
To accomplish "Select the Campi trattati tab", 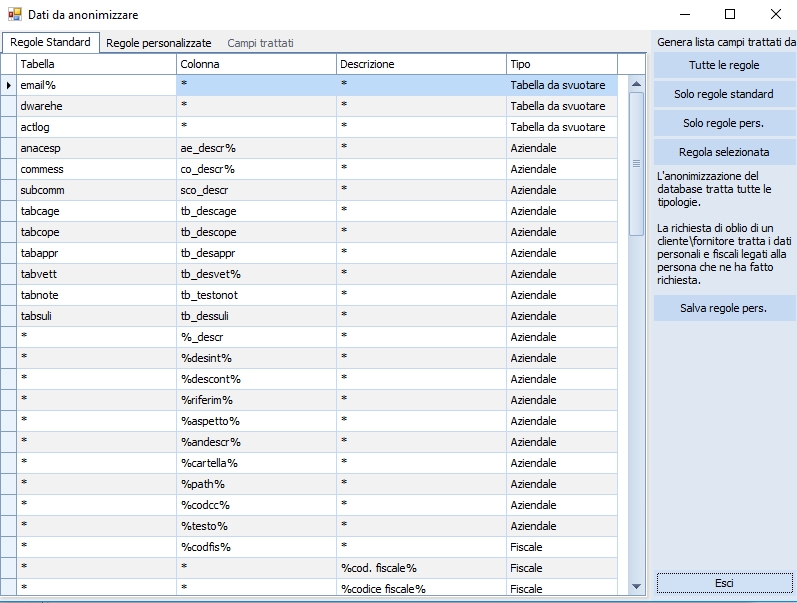I will [x=260, y=43].
